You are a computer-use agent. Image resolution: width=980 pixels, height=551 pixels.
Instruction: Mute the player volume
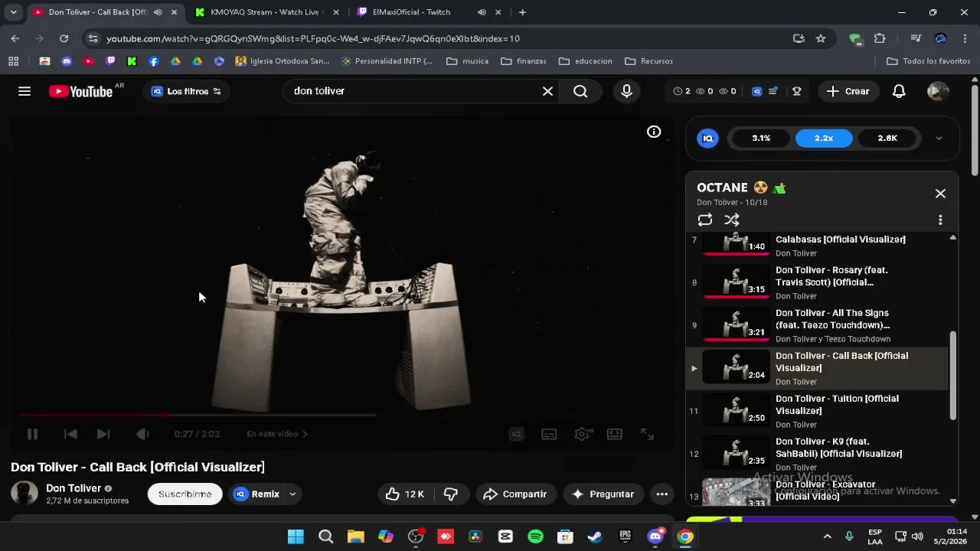(x=143, y=434)
